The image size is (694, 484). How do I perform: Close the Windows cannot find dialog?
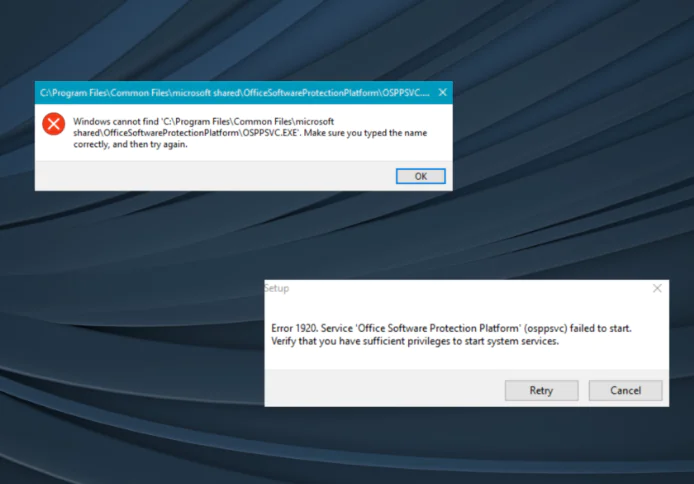(443, 92)
